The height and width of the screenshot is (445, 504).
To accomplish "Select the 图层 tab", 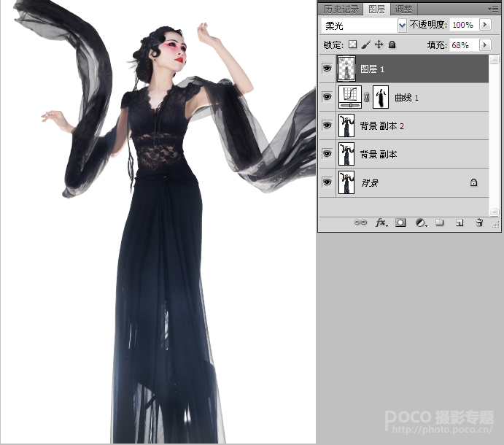I will (376, 9).
